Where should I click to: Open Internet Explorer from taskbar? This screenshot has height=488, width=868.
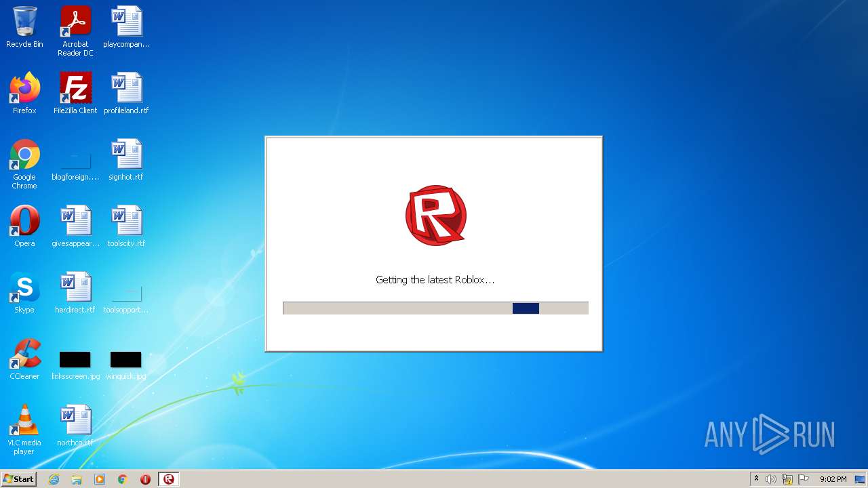54,479
